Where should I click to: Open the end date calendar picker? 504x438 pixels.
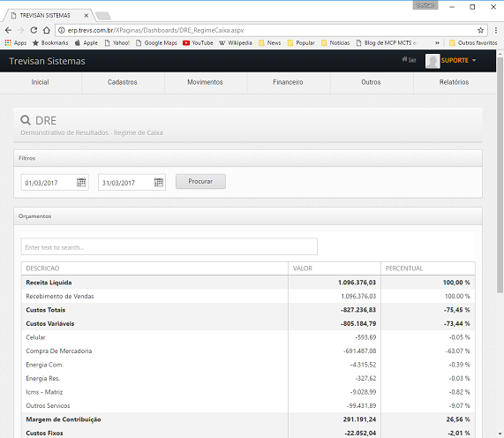(159, 182)
